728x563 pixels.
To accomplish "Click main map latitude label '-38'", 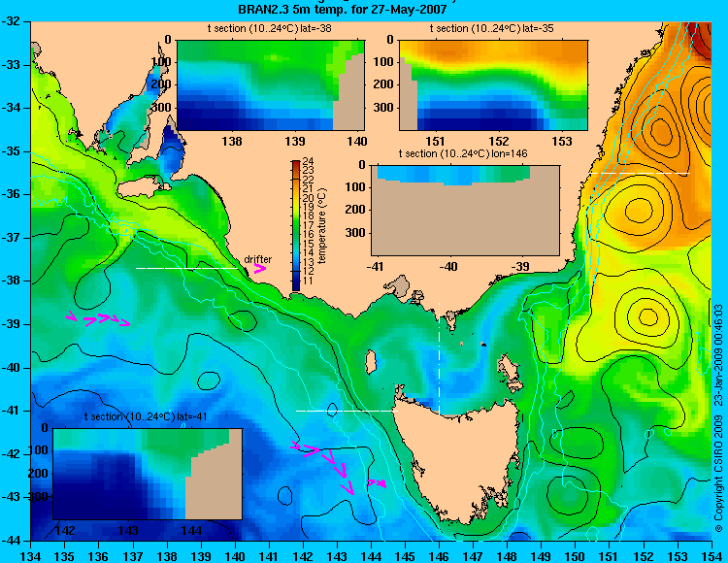I will pos(11,281).
